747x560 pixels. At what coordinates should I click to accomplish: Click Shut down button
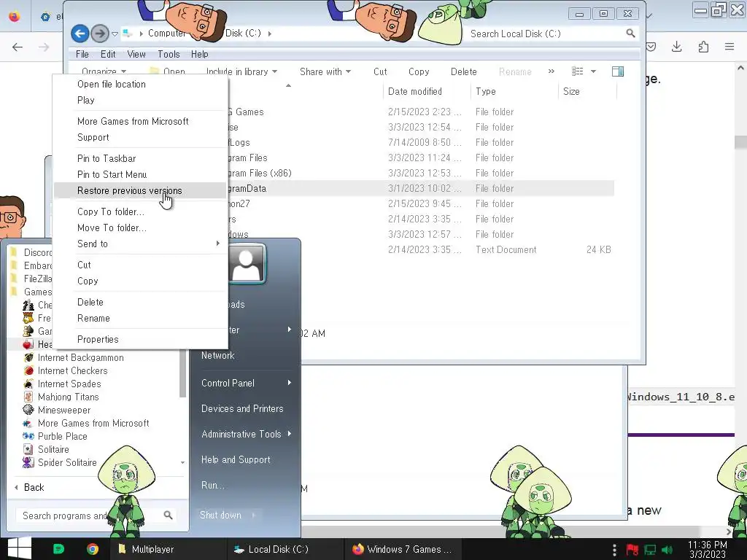pyautogui.click(x=220, y=515)
